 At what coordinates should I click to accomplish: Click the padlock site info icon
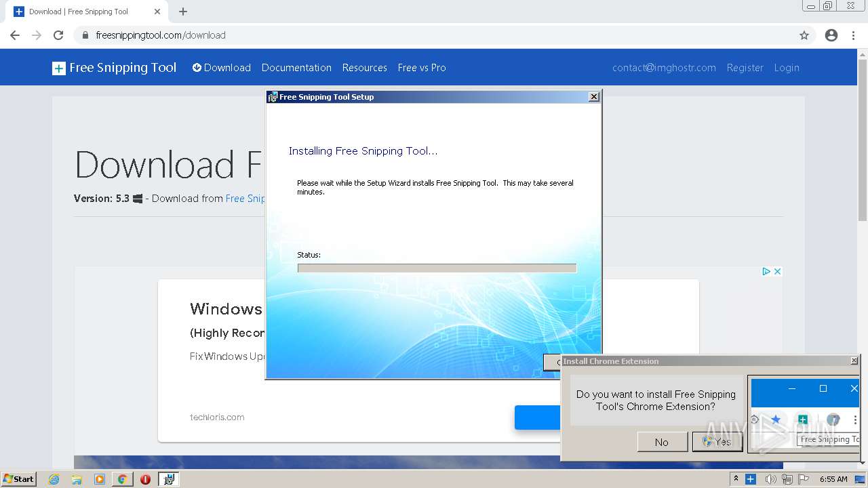click(85, 35)
